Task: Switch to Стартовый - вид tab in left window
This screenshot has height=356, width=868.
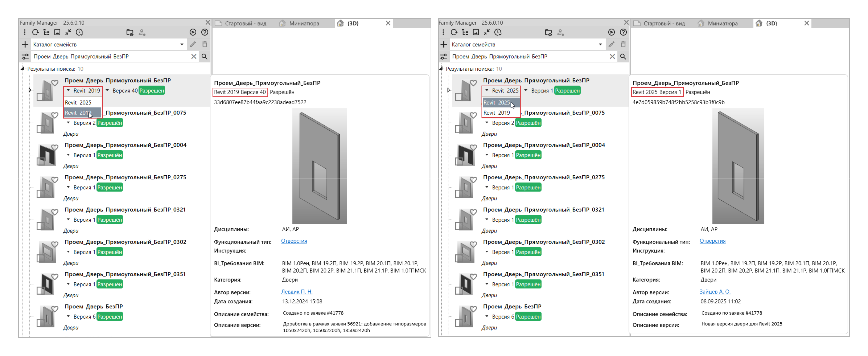Action: 241,24
